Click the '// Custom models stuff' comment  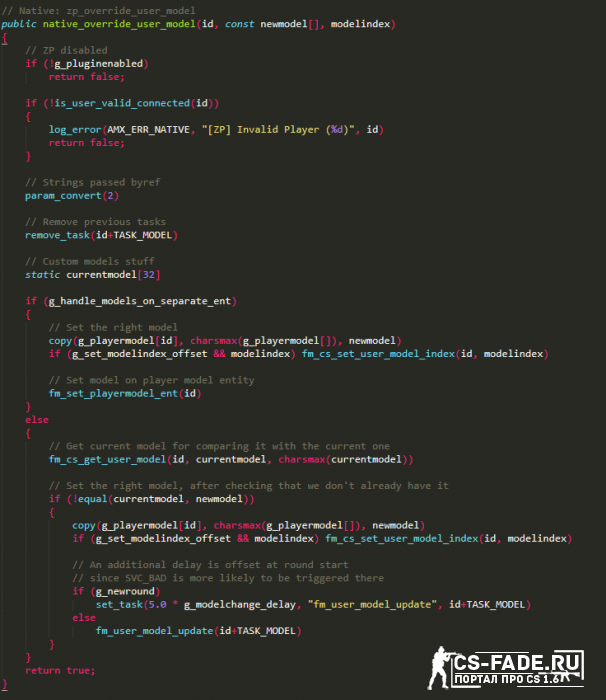coord(90,261)
